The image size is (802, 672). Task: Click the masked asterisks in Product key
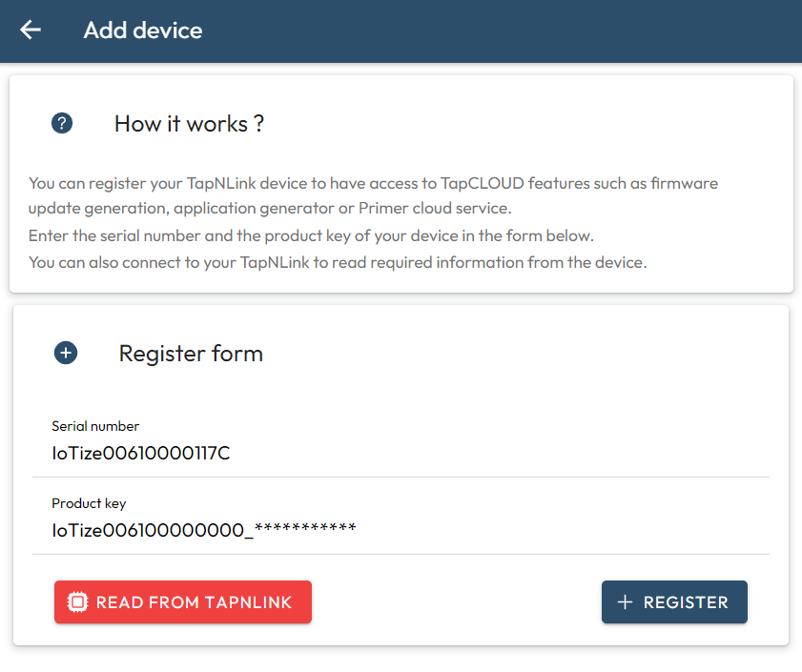305,529
